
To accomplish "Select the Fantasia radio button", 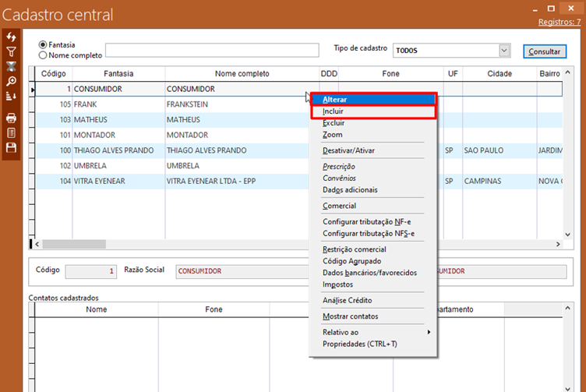I will coord(43,44).
